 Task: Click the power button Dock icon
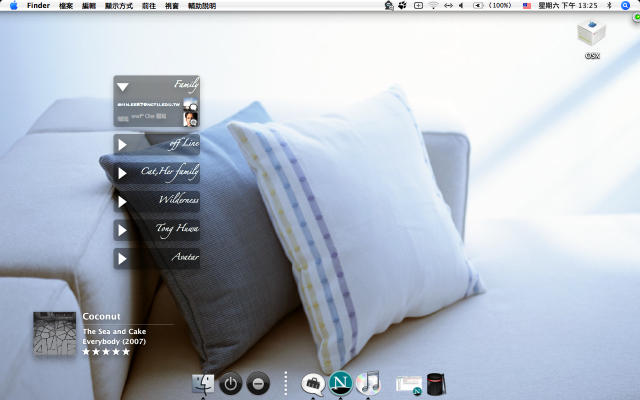[x=231, y=384]
